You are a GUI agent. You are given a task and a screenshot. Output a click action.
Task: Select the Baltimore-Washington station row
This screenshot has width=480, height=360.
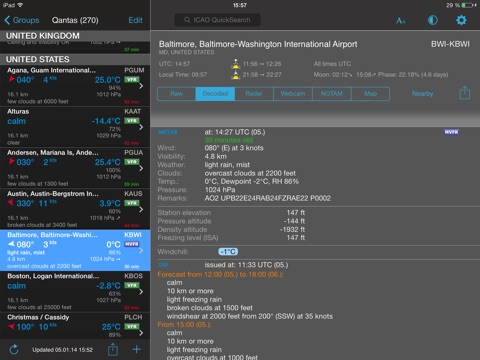[75, 250]
